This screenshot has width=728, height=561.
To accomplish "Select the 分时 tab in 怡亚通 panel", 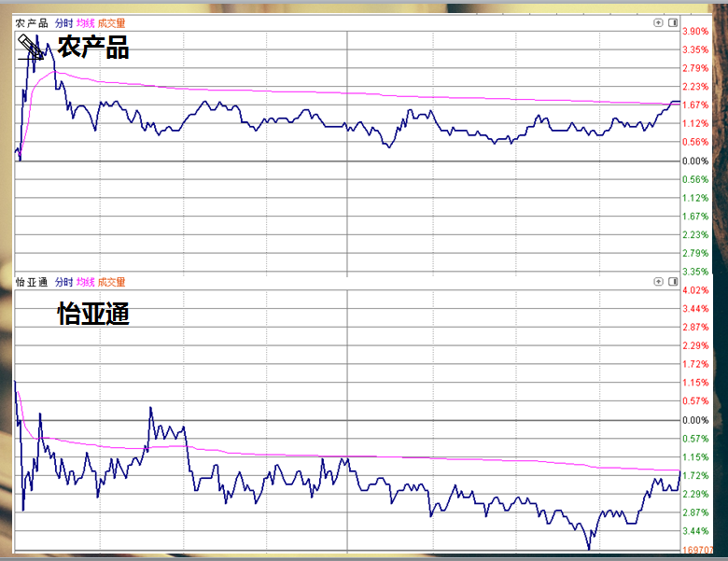I will click(63, 282).
